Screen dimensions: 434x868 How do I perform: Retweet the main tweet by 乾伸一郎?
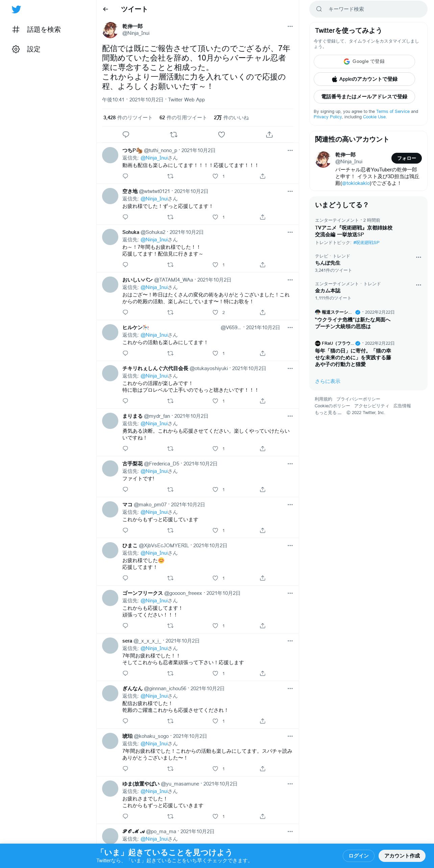(x=174, y=135)
